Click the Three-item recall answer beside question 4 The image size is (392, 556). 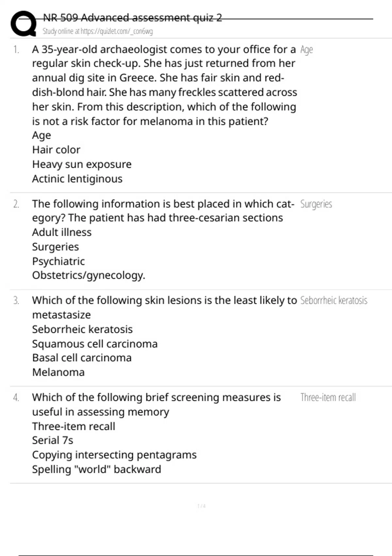328,397
